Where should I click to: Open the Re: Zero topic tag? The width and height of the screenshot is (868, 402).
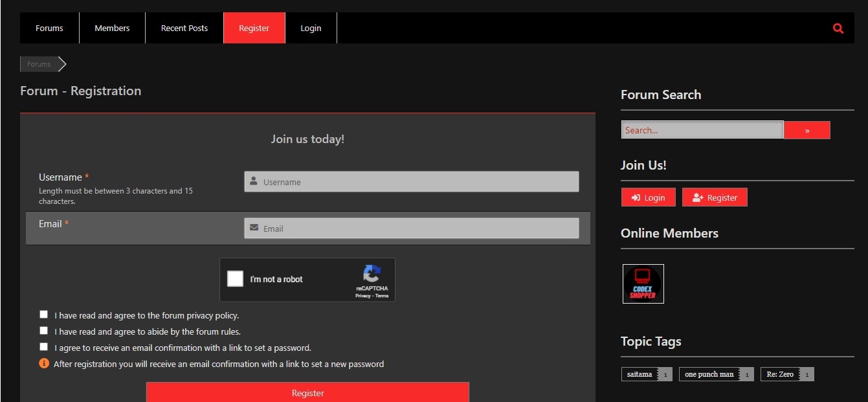tap(781, 374)
